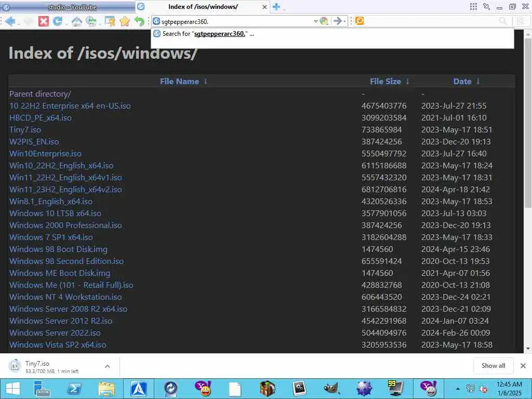Click Windows Me (101 - Retail Full).iso
The width and height of the screenshot is (532, 399).
71,285
